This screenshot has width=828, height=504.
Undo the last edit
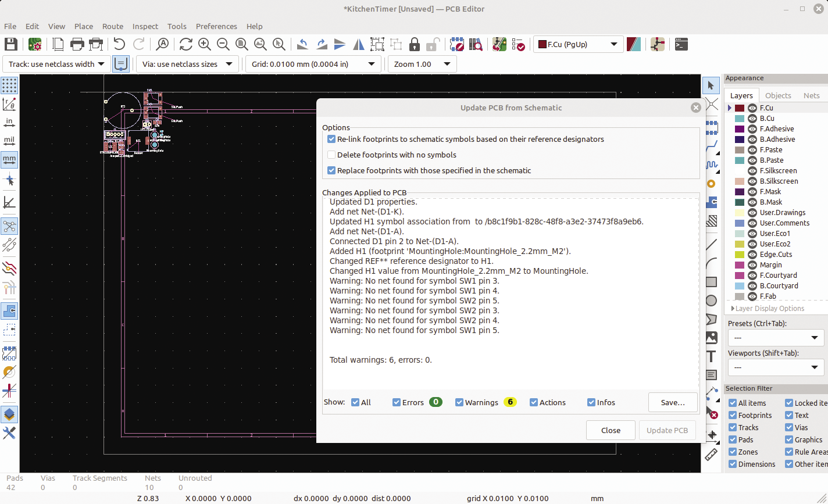click(x=119, y=44)
